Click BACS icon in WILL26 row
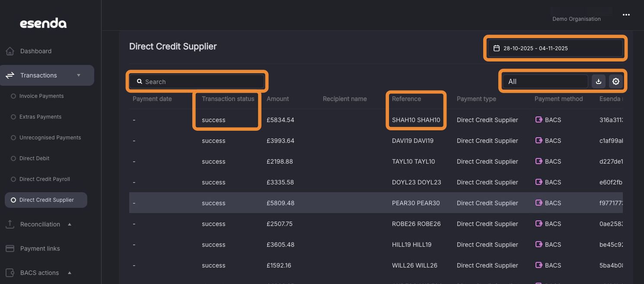The width and height of the screenshot is (644, 284). pos(539,265)
